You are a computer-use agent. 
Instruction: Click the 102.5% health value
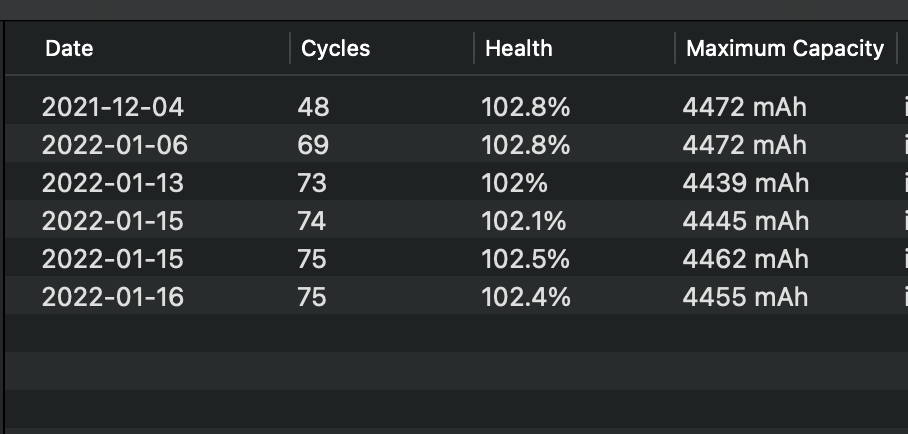[525, 259]
